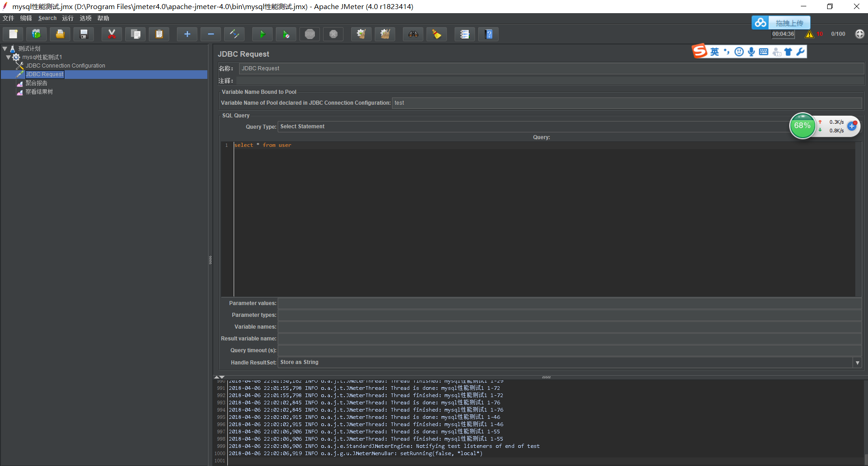
Task: Click the blue plus speed-up button
Action: tap(852, 126)
